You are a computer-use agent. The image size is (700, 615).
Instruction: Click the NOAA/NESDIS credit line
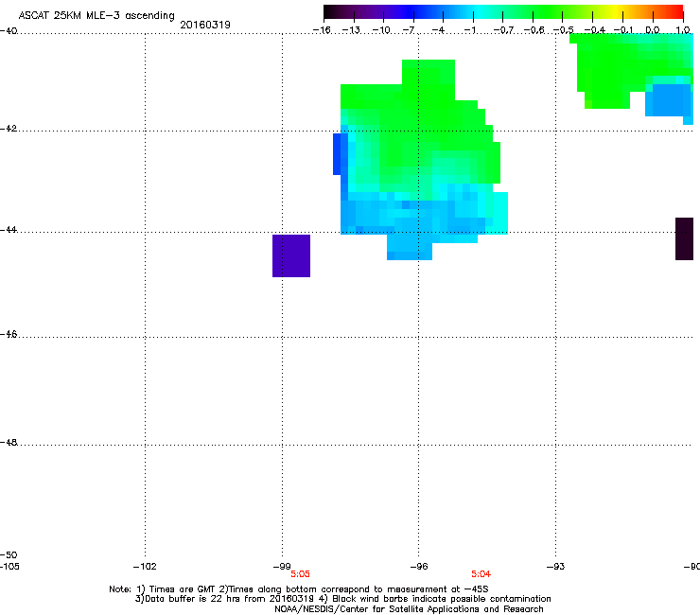point(409,609)
